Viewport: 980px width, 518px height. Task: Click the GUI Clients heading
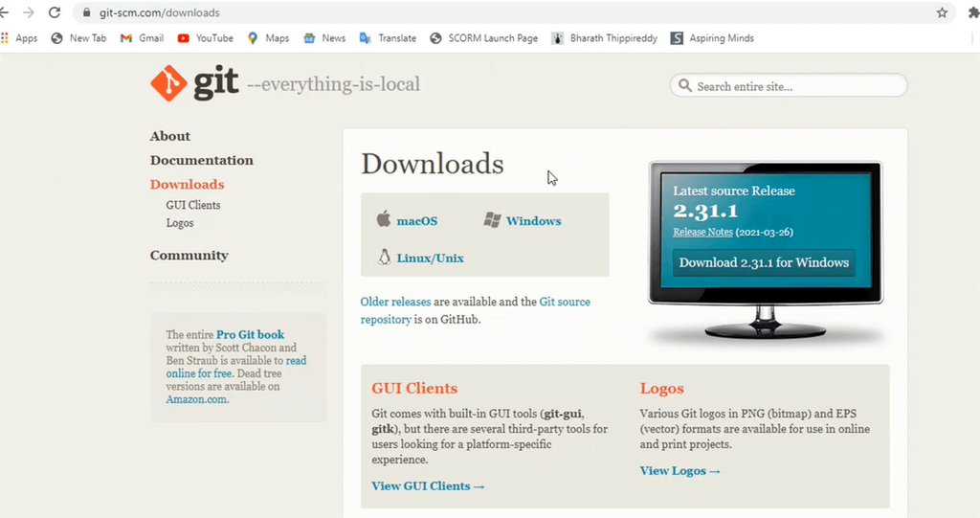pos(414,388)
